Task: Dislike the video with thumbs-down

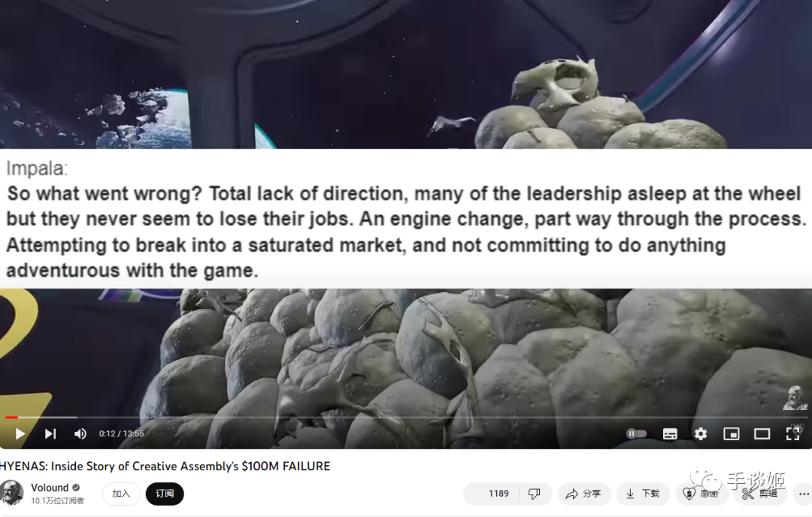Action: 535,494
